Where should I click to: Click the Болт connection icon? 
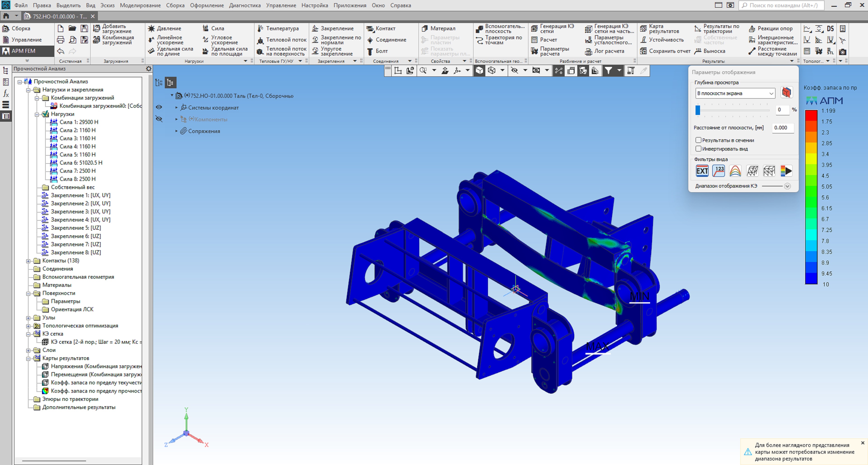[x=370, y=51]
